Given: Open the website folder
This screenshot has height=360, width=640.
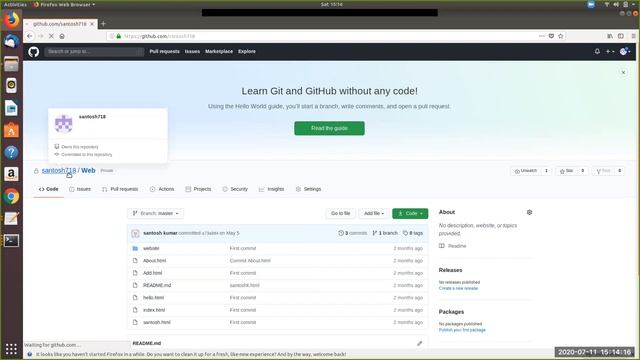Looking at the screenshot, I should [151, 249].
